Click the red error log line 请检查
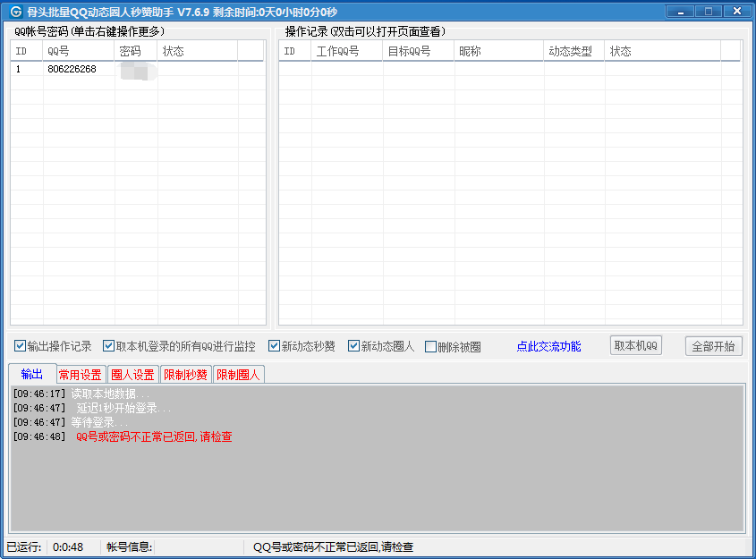 click(154, 436)
